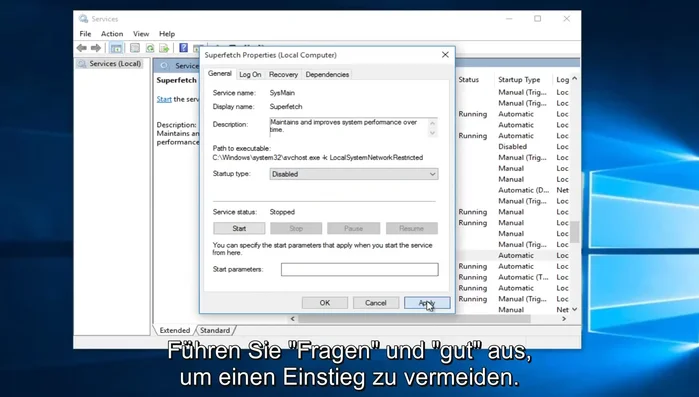Open the View menu
This screenshot has height=397, width=699.
141,34
